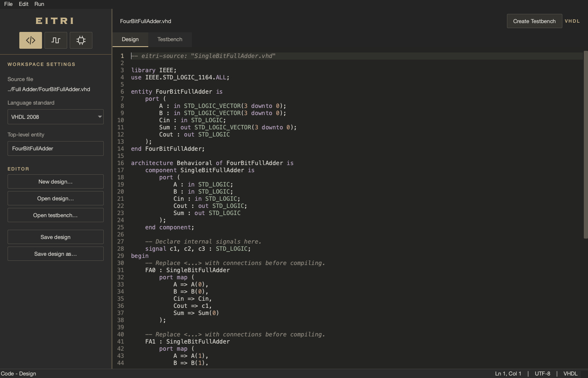Select the code editor view icon
The height and width of the screenshot is (378, 588).
31,40
